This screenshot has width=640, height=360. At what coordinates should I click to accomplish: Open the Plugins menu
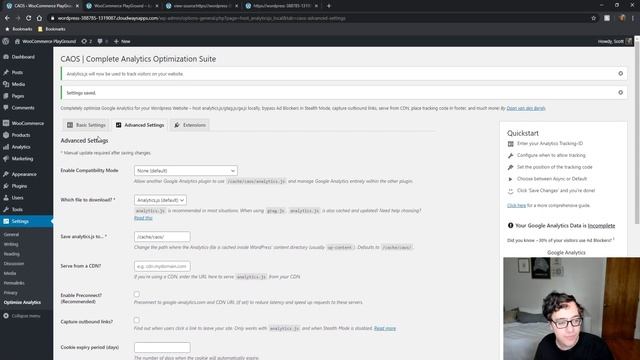click(19, 186)
